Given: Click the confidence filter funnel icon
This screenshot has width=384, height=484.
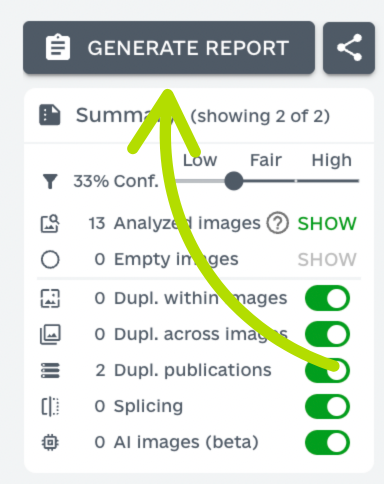Looking at the screenshot, I should [50, 181].
